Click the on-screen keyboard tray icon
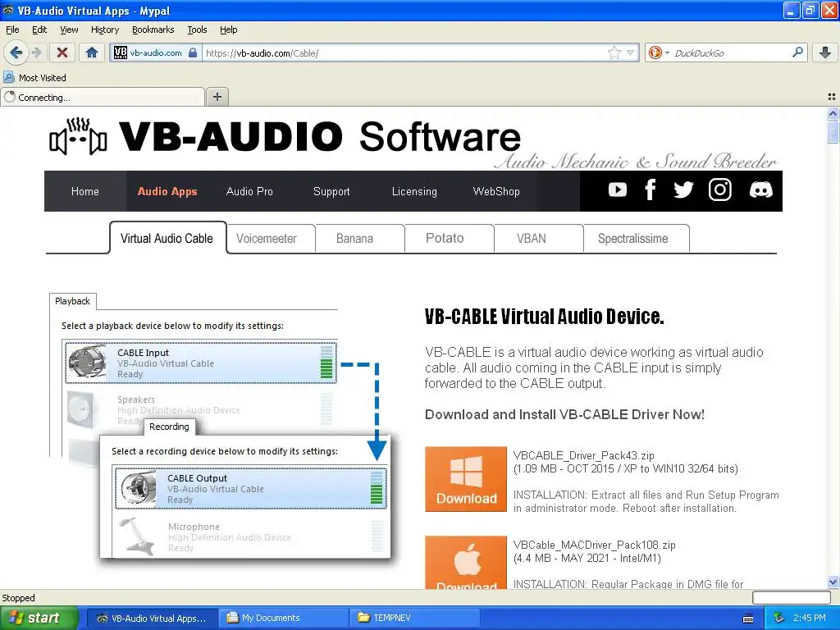This screenshot has width=840, height=630. pyautogui.click(x=748, y=619)
